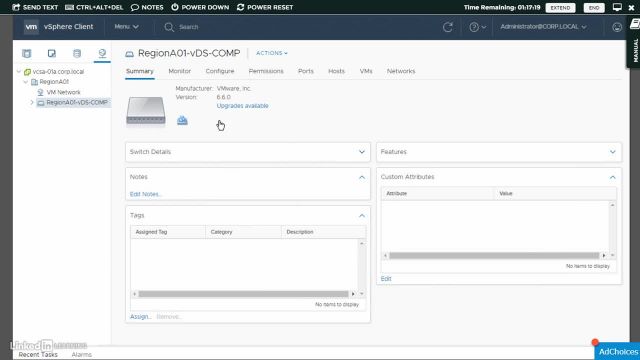Switch to the Permissions tab
This screenshot has width=640, height=360.
tap(266, 71)
